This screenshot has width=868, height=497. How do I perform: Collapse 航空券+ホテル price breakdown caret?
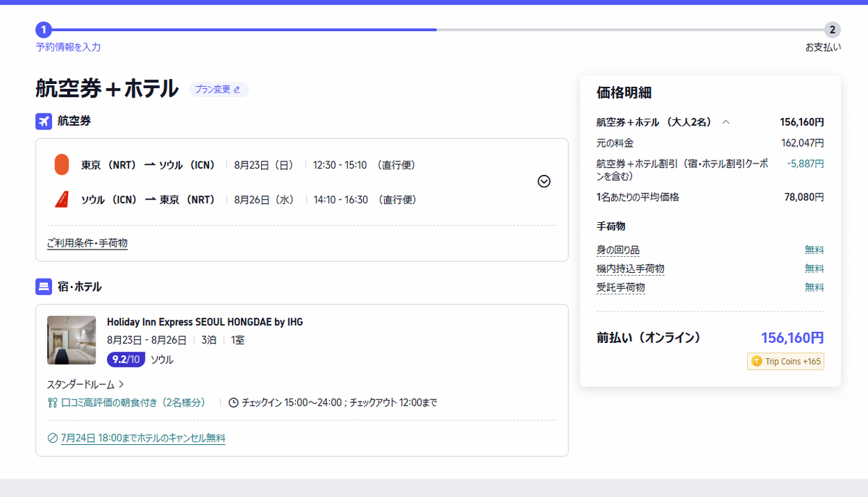point(726,122)
